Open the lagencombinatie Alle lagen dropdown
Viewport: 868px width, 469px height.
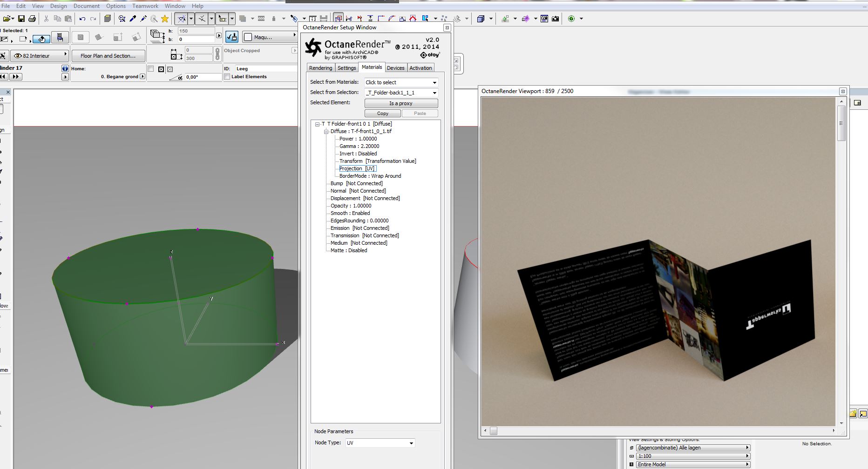[x=693, y=448]
